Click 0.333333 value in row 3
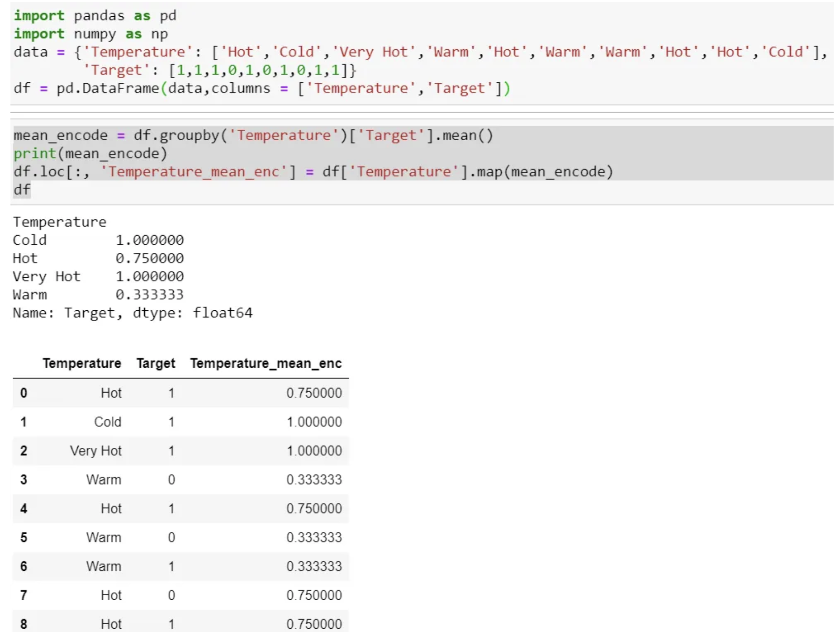This screenshot has height=632, width=840. (314, 480)
